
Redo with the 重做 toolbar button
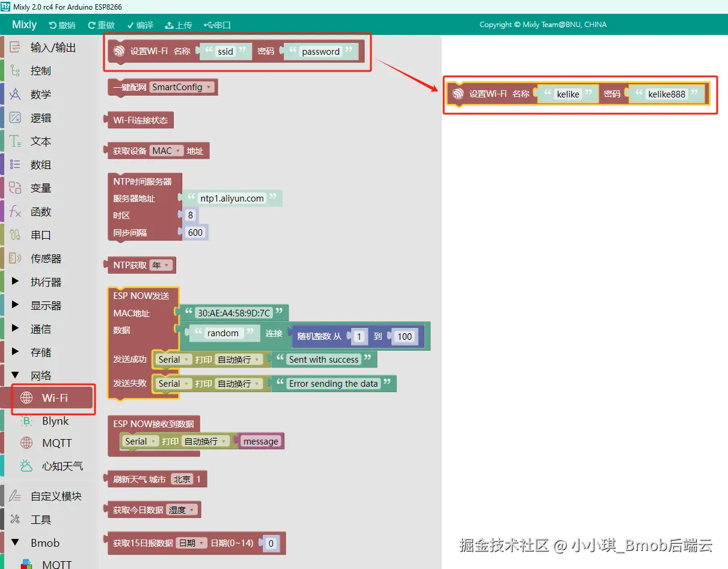pyautogui.click(x=101, y=25)
